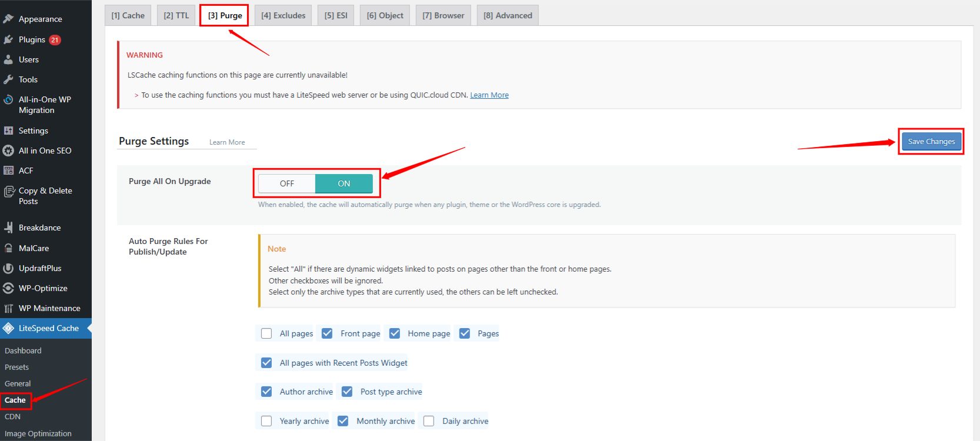Set Purge All On Upgrade to ON

point(344,183)
